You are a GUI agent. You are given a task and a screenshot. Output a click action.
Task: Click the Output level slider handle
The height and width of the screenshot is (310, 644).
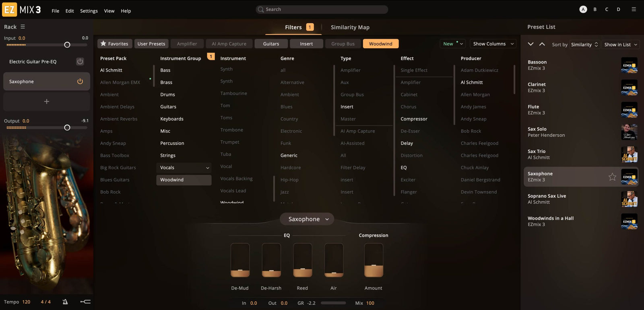coord(67,127)
